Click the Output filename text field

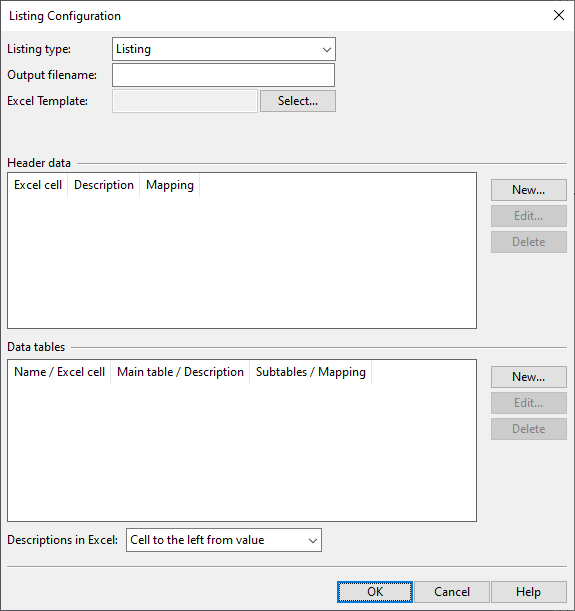(223, 75)
